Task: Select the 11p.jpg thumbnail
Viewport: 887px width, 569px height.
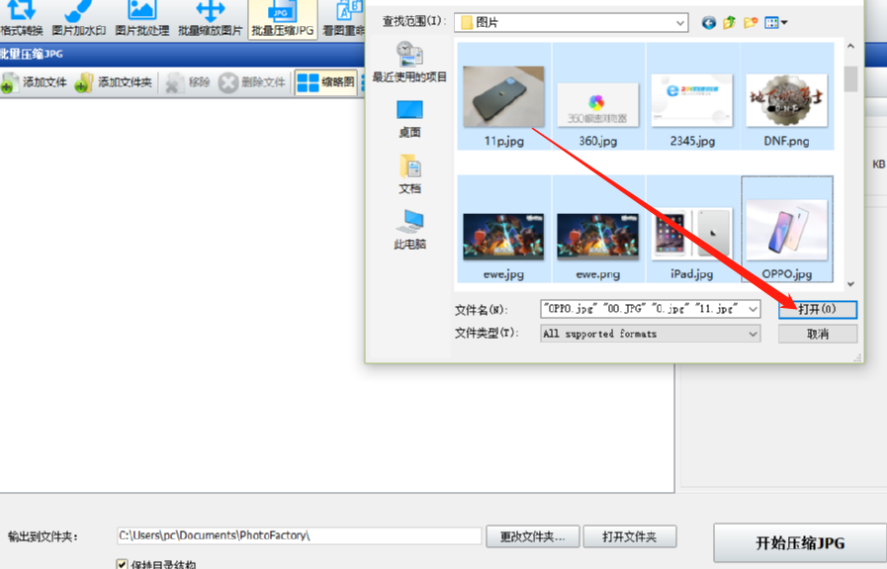Action: pos(503,96)
